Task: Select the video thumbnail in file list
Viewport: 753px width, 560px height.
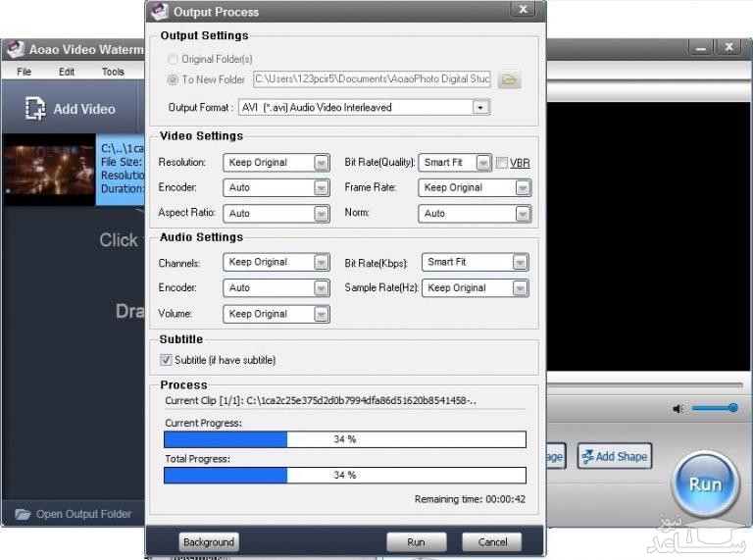Action: 49,171
